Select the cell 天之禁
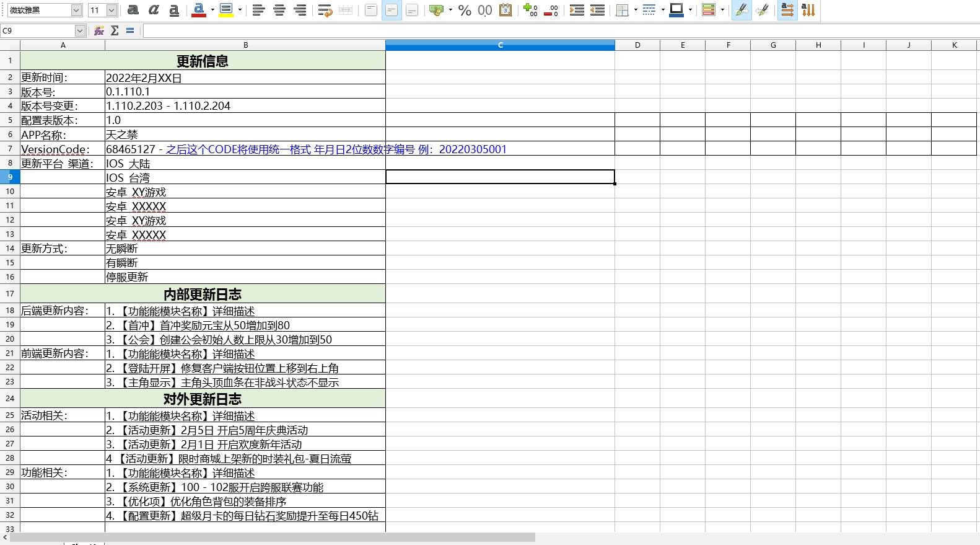Image resolution: width=980 pixels, height=545 pixels. click(245, 135)
